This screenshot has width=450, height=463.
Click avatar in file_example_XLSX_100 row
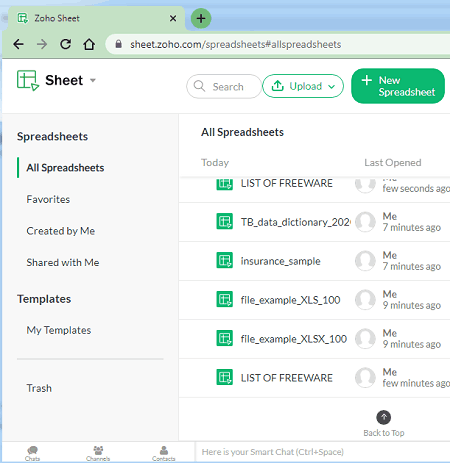pos(365,339)
